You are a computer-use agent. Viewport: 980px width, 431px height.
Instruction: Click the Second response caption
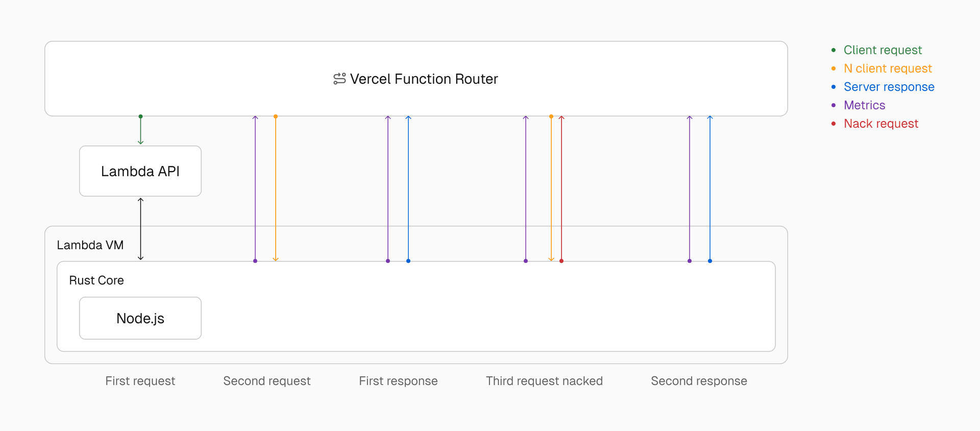click(x=699, y=381)
